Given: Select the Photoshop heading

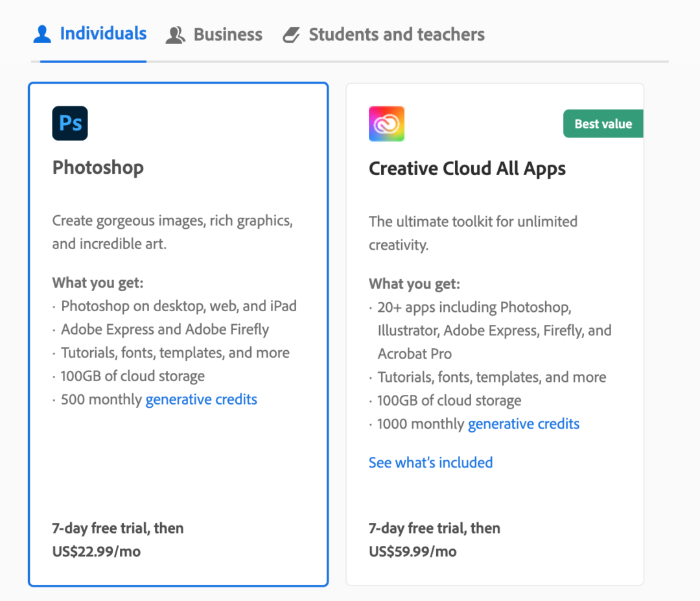Looking at the screenshot, I should click(x=99, y=167).
